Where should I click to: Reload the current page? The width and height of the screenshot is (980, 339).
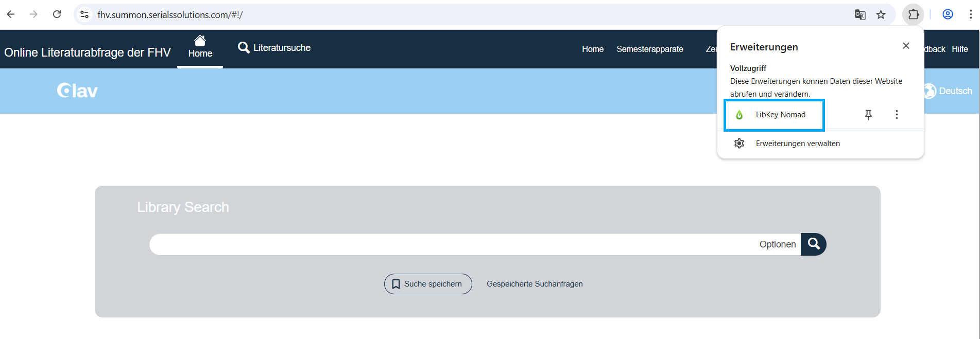coord(57,14)
